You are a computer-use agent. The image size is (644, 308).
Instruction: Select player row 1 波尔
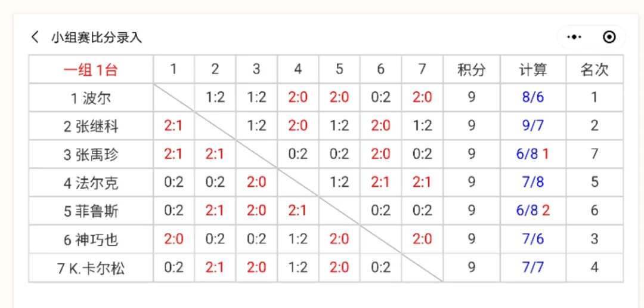[91, 97]
